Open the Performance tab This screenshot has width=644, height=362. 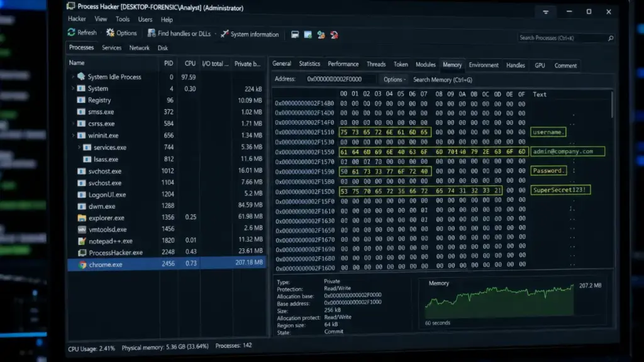(x=343, y=64)
